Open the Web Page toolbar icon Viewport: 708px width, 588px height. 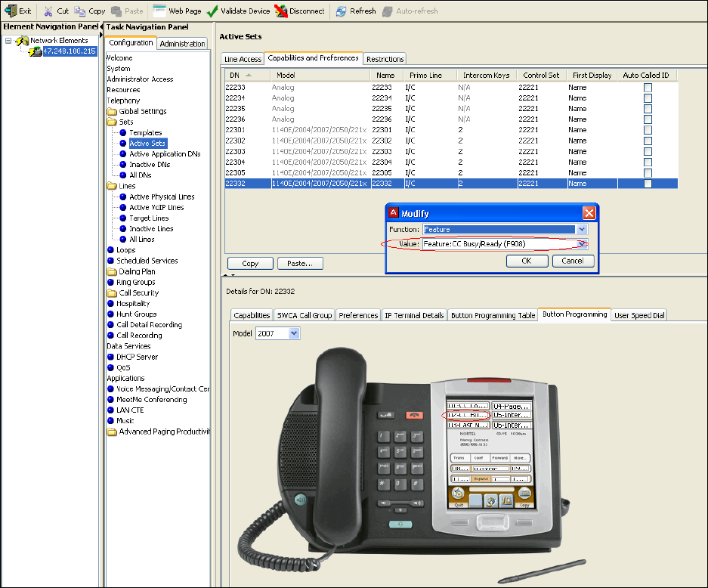(x=159, y=11)
